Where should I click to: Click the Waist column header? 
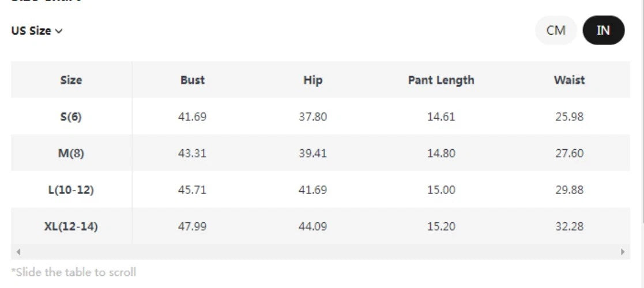tap(569, 80)
